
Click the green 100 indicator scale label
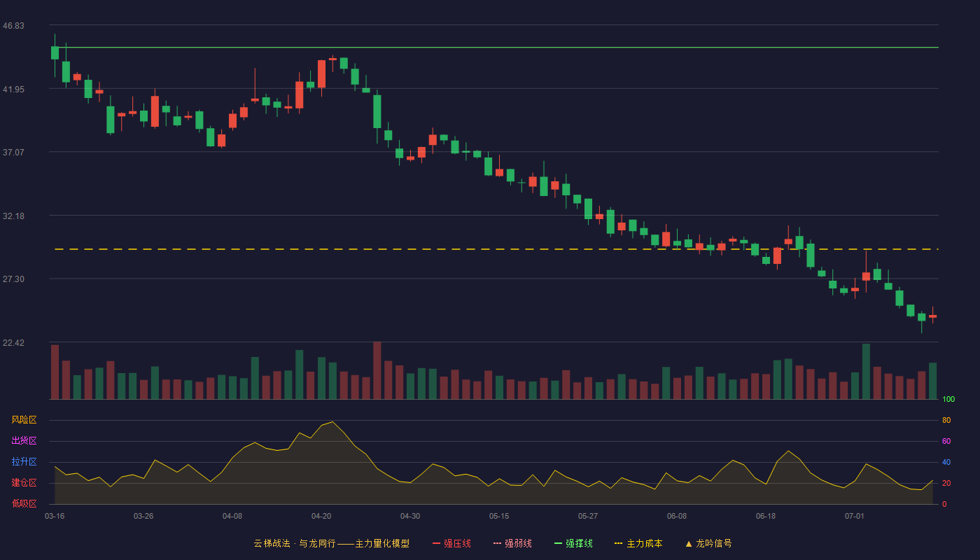pyautogui.click(x=948, y=400)
